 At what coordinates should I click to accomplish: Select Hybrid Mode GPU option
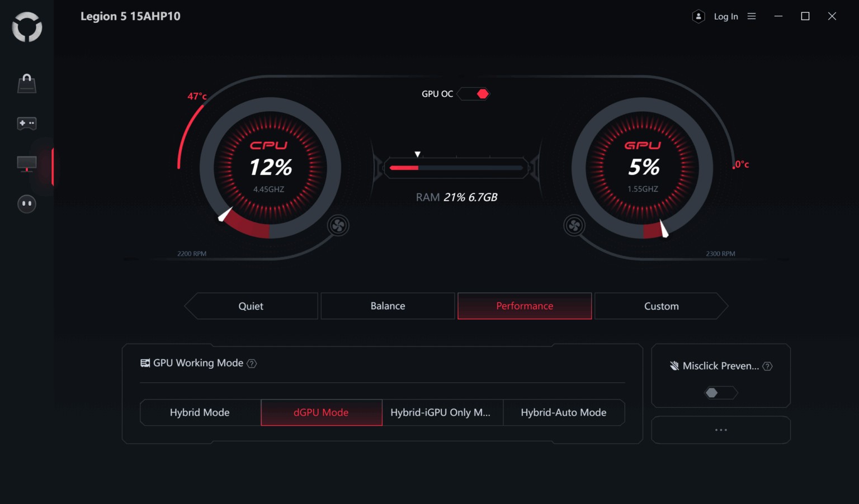[200, 412]
